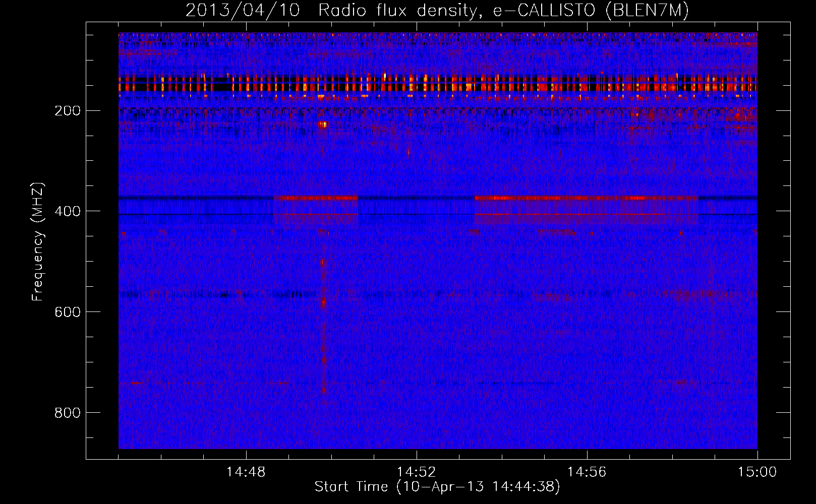
Task: Click the 'Frequency (MHZ)' axis label
Action: [37, 242]
